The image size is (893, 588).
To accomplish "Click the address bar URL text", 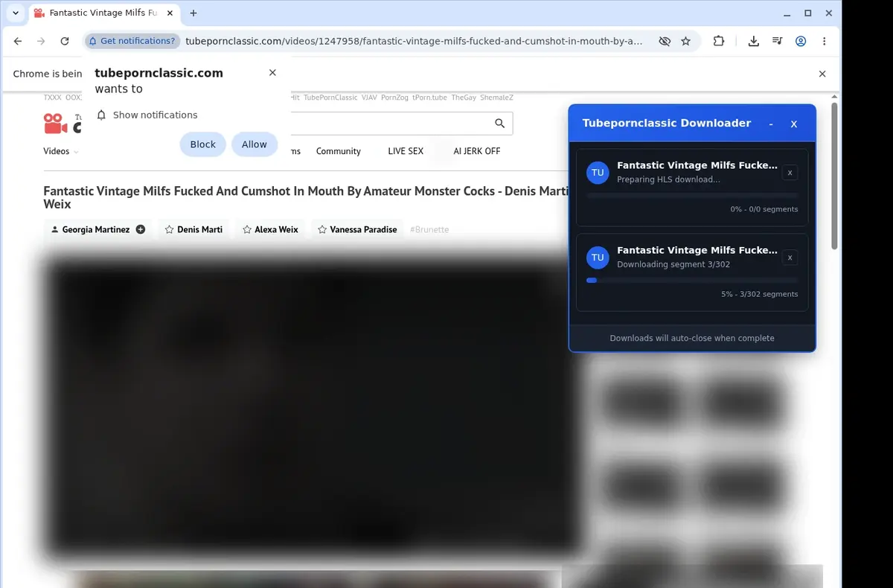I will [414, 41].
